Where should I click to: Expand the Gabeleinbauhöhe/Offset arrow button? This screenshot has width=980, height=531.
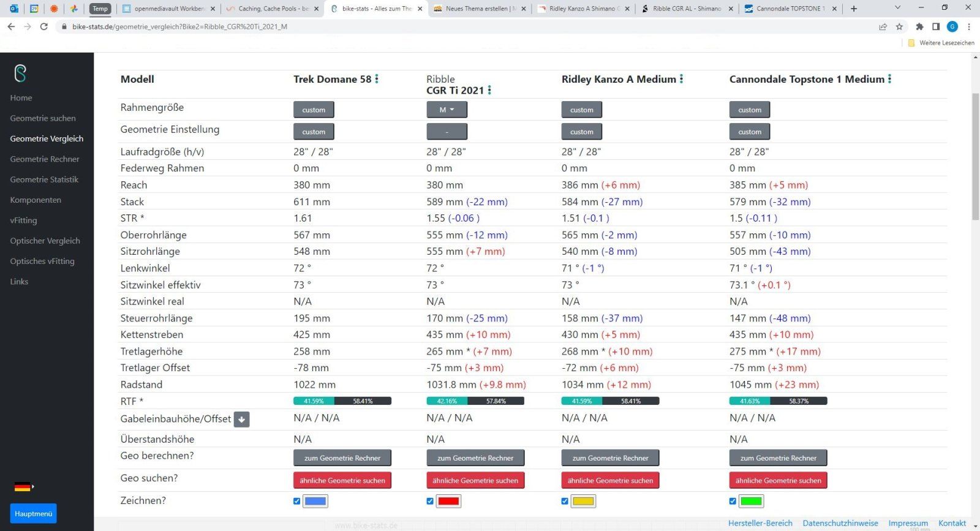click(x=242, y=420)
